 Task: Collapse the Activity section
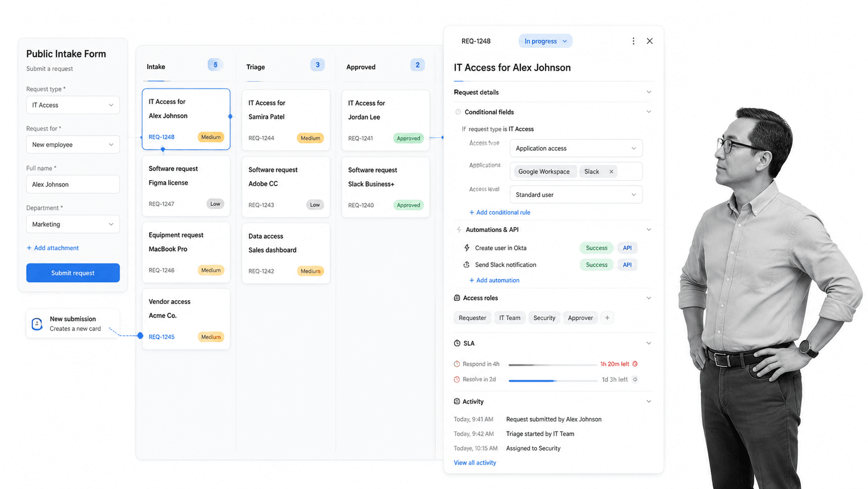[x=648, y=401]
